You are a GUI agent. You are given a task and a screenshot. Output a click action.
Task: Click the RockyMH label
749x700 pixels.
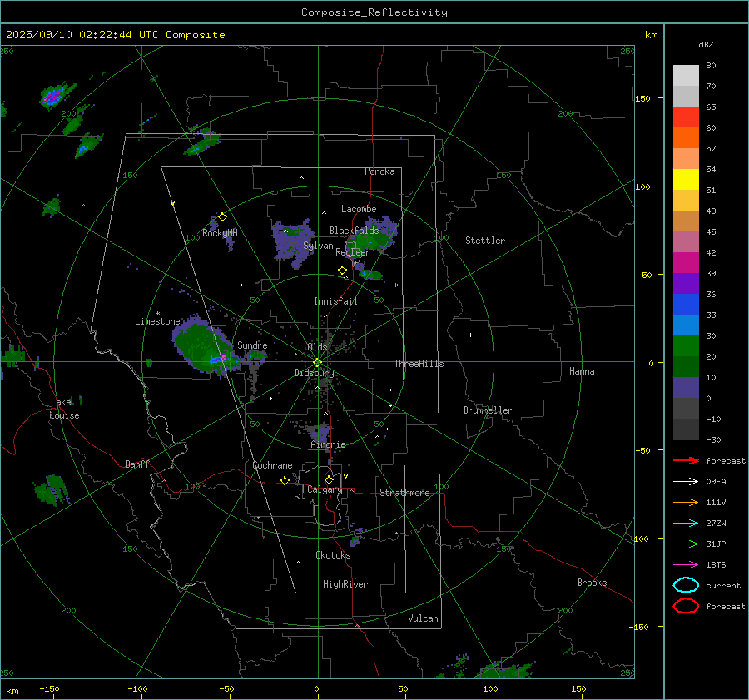coord(220,233)
